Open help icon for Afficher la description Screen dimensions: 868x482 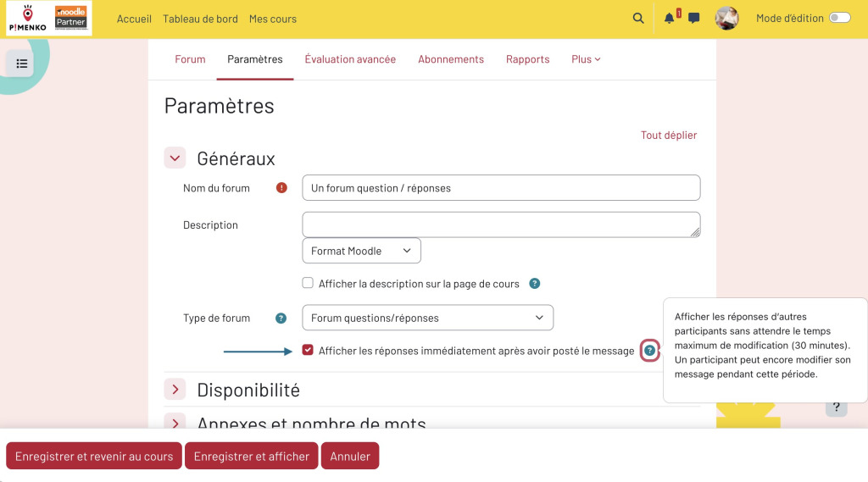point(535,283)
